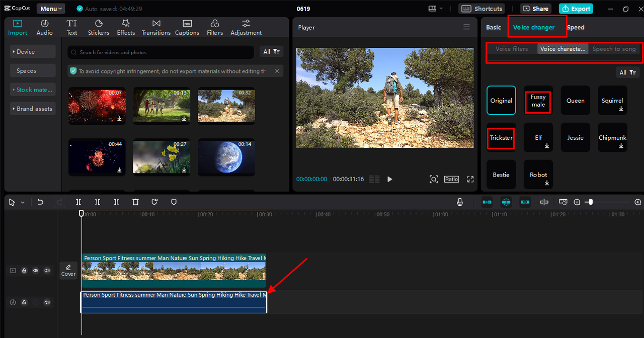Screen dimensions: 644x338
Task: Open the Stickers tab
Action: (x=99, y=28)
